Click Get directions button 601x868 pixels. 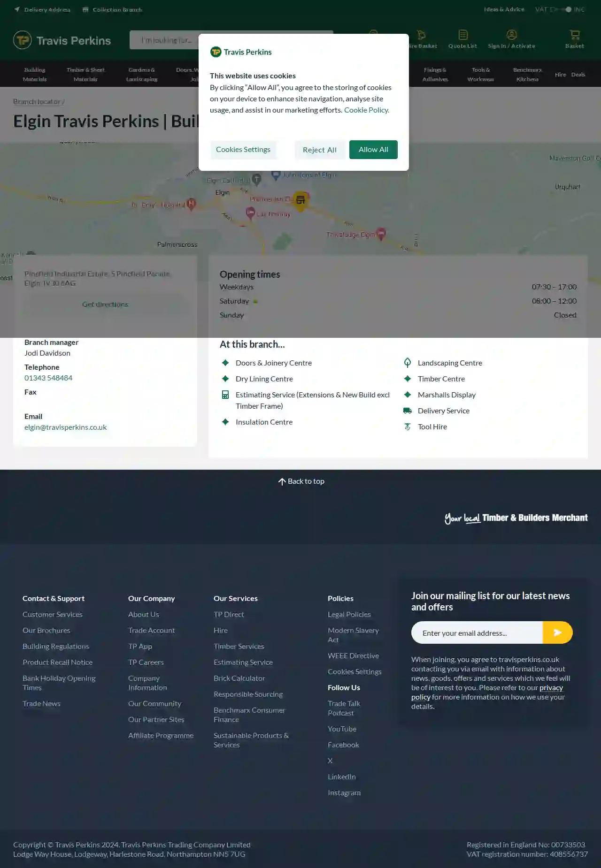pyautogui.click(x=105, y=304)
